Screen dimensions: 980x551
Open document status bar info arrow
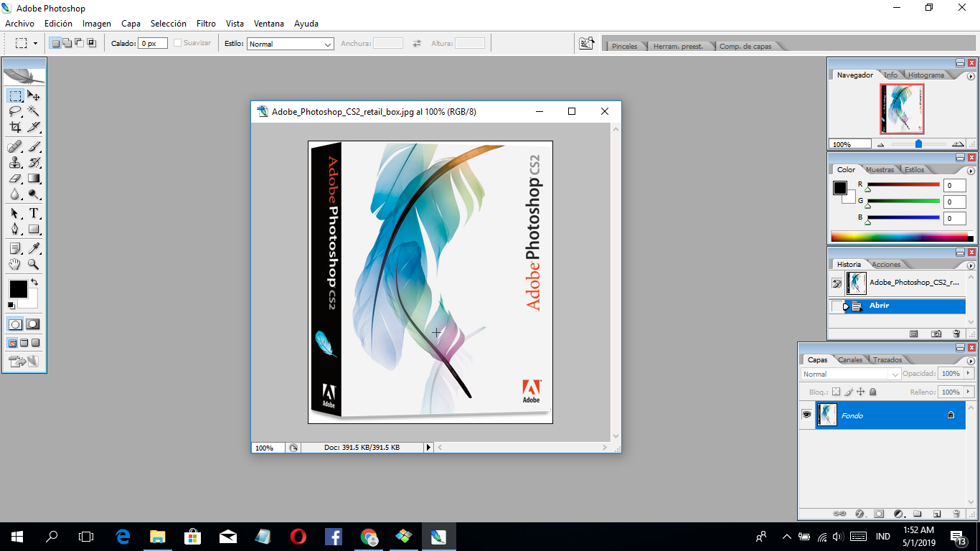pos(429,447)
